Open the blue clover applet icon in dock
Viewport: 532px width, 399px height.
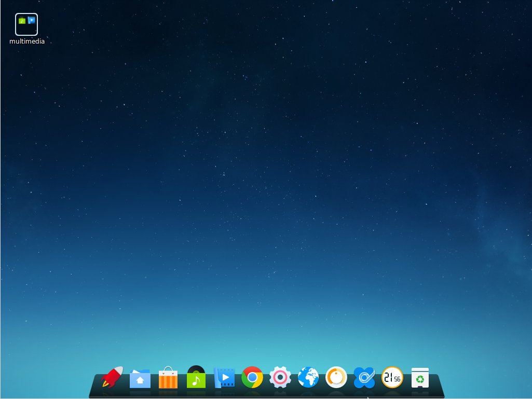(364, 377)
